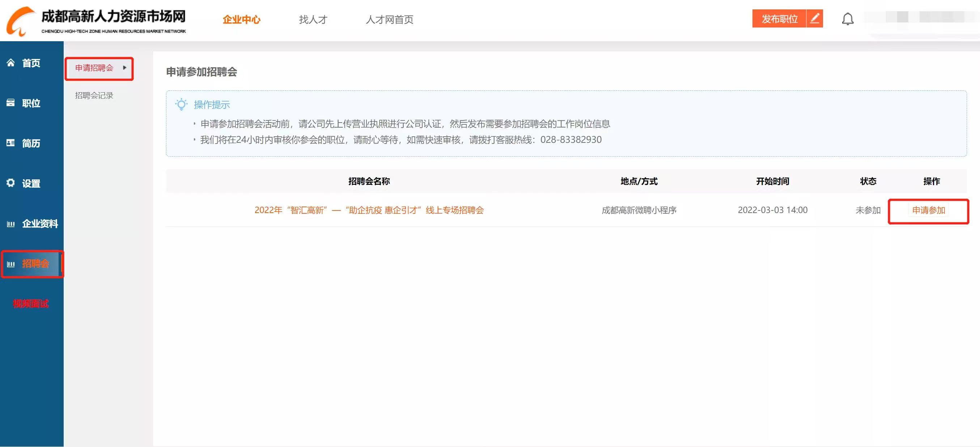Click the 简历 sidebar icon

10,143
